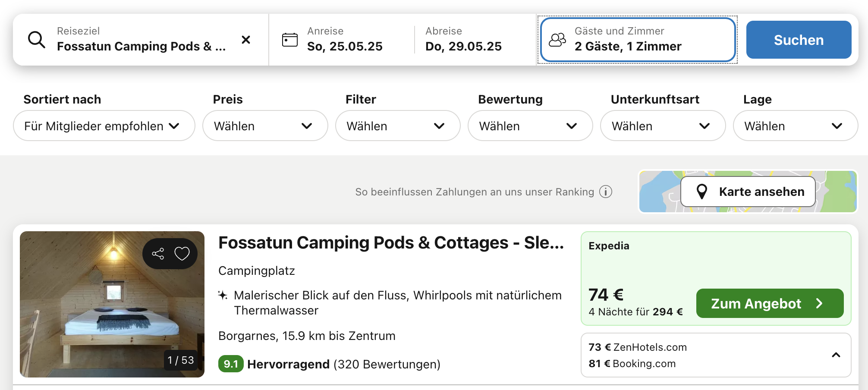Share the Fossatun listing via share icon

click(x=158, y=254)
